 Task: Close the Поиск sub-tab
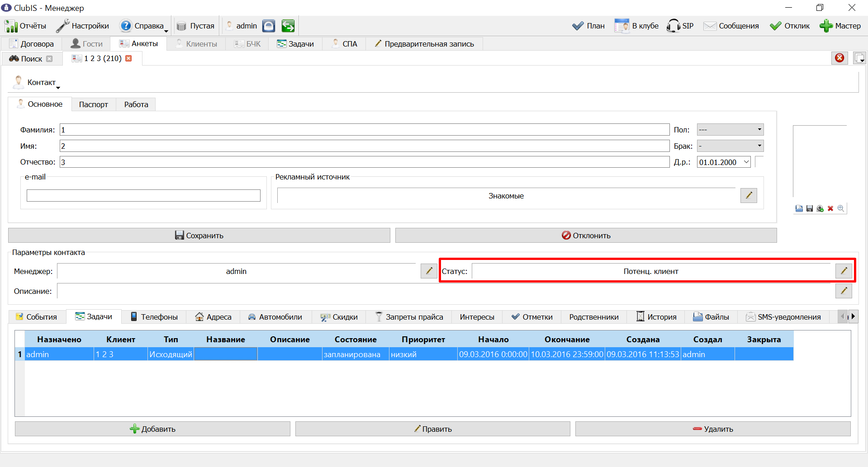(49, 59)
